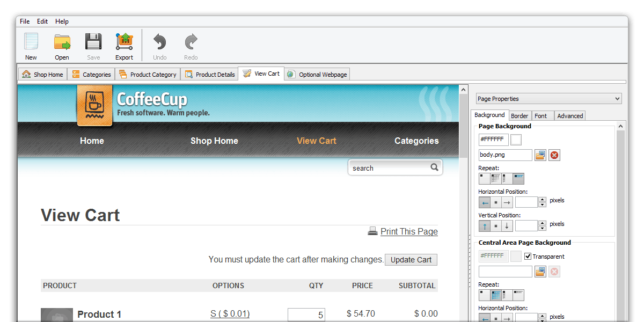Browse for page background image file
This screenshot has width=644, height=322.
point(540,155)
